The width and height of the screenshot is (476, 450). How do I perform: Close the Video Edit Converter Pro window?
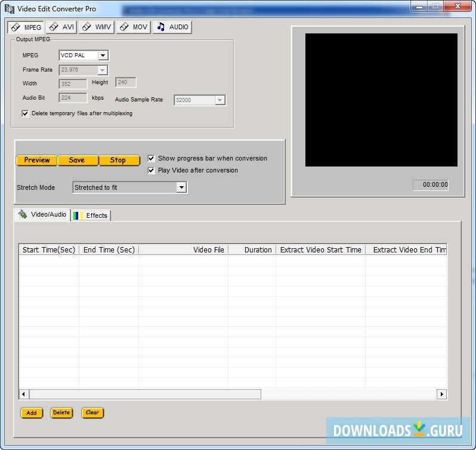click(458, 6)
